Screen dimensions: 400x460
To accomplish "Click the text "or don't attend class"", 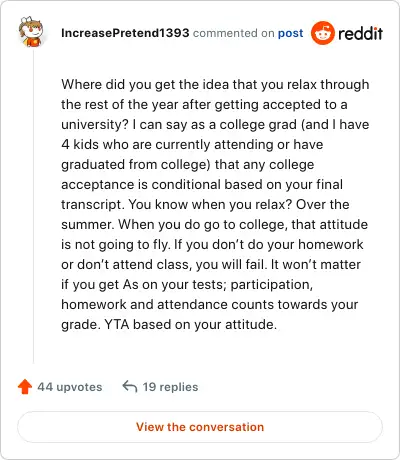I will point(126,264).
